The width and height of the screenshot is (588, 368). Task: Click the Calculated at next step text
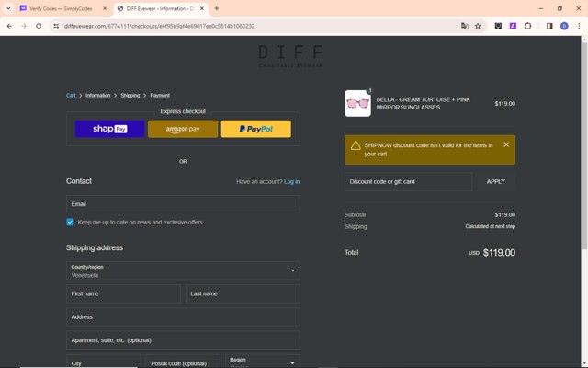(x=490, y=226)
